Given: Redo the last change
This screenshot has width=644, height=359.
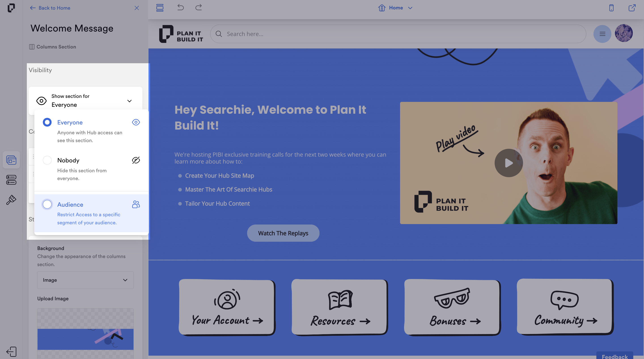Looking at the screenshot, I should tap(199, 7).
